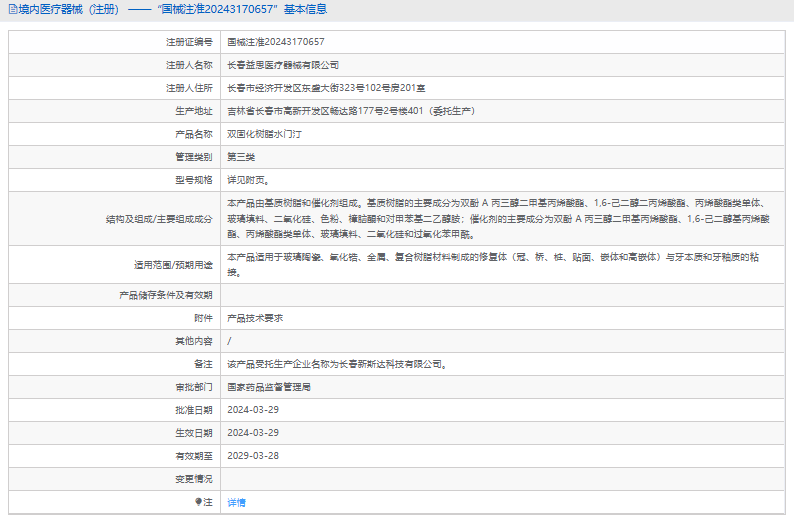The width and height of the screenshot is (794, 521).
Task: Click the document icon before 境内医疗器械
Action: click(11, 10)
